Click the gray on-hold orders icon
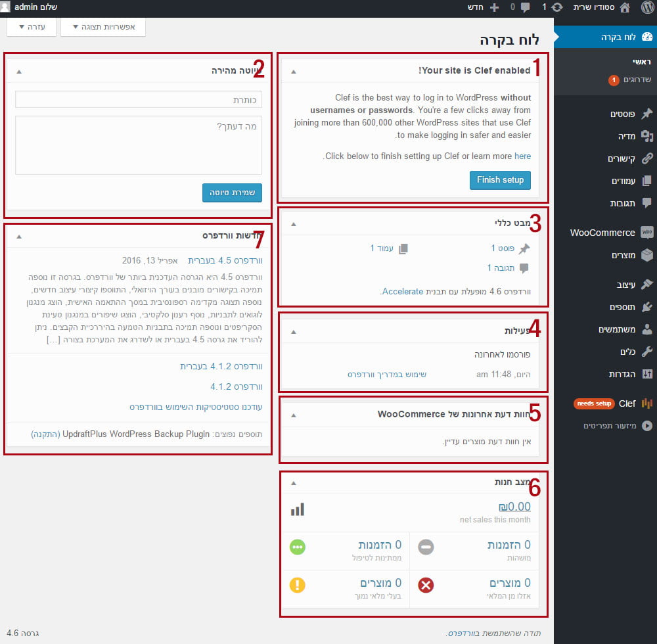 coord(426,547)
